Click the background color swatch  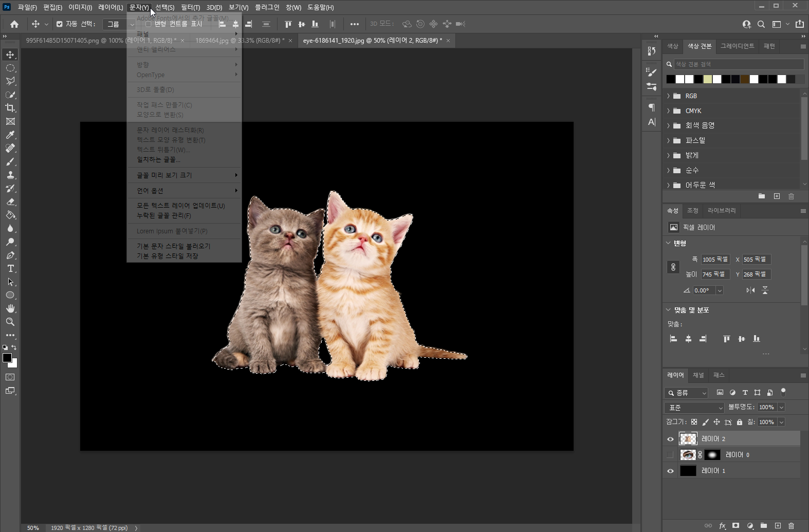tap(14, 364)
